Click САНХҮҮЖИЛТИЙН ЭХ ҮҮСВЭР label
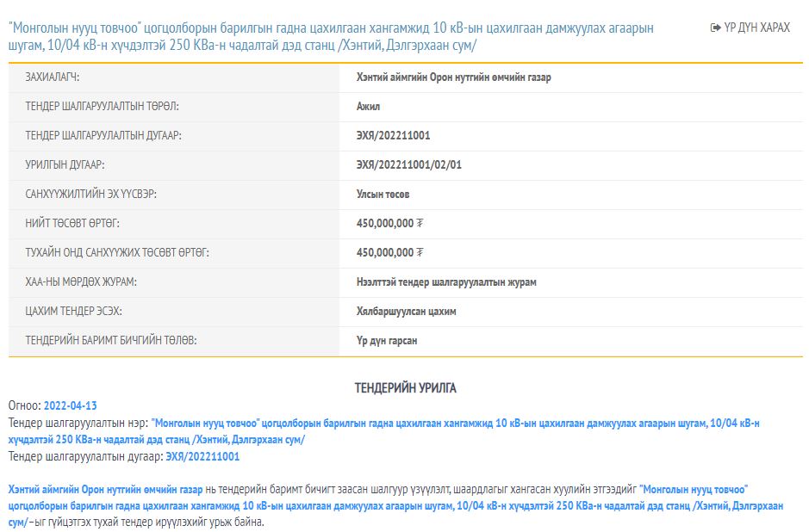Viewport: 809px width, 532px height. click(90, 195)
